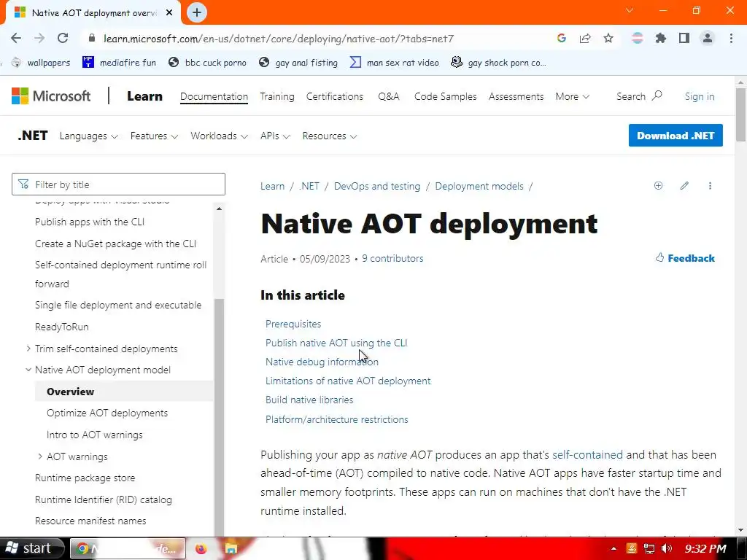The height and width of the screenshot is (560, 747).
Task: Open Optimize AOT deployments in sidebar
Action: point(107,413)
